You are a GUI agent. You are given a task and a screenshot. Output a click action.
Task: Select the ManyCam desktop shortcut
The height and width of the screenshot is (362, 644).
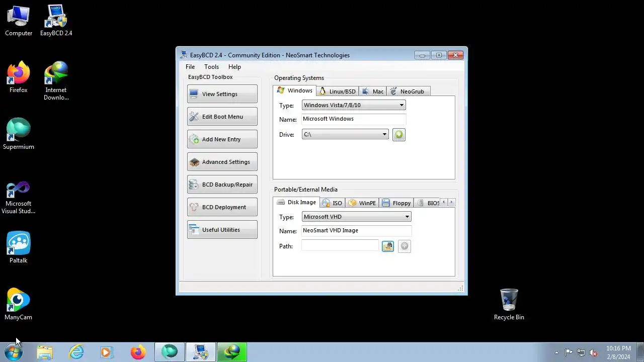(19, 305)
